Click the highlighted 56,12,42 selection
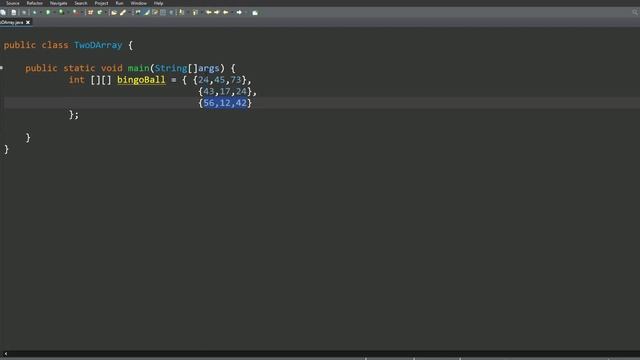 click(225, 103)
